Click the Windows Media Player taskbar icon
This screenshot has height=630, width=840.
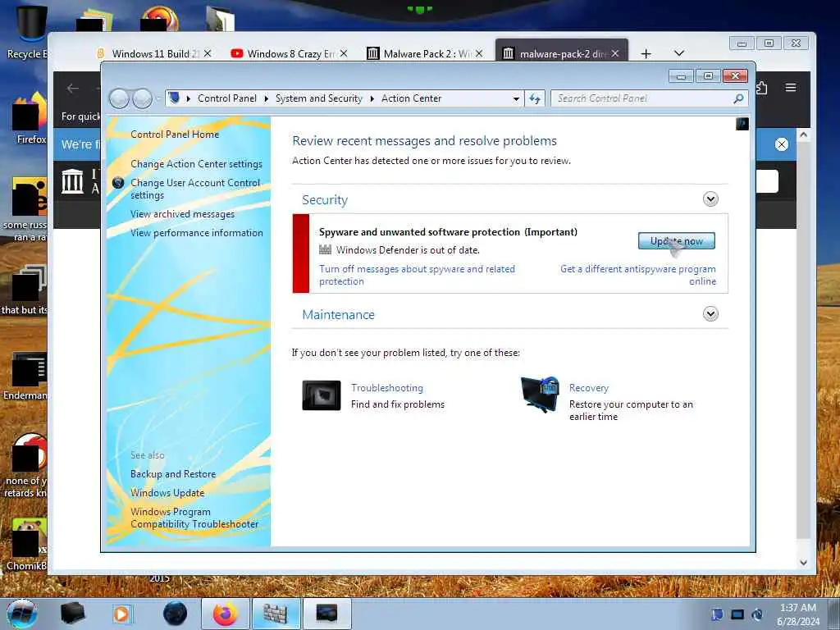pyautogui.click(x=121, y=614)
